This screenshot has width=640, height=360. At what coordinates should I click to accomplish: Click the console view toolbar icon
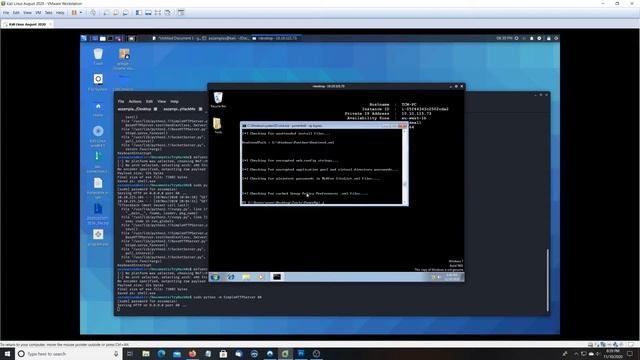(x=181, y=13)
